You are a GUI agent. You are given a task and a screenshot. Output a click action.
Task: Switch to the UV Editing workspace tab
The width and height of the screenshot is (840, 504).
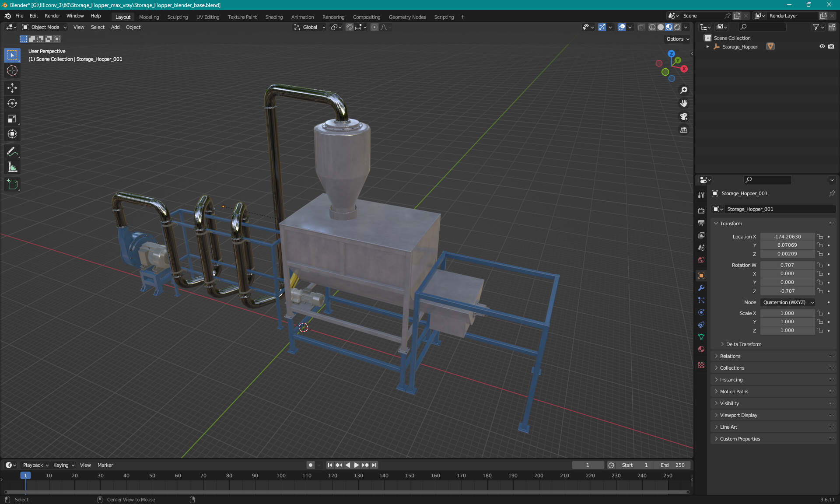pyautogui.click(x=208, y=17)
